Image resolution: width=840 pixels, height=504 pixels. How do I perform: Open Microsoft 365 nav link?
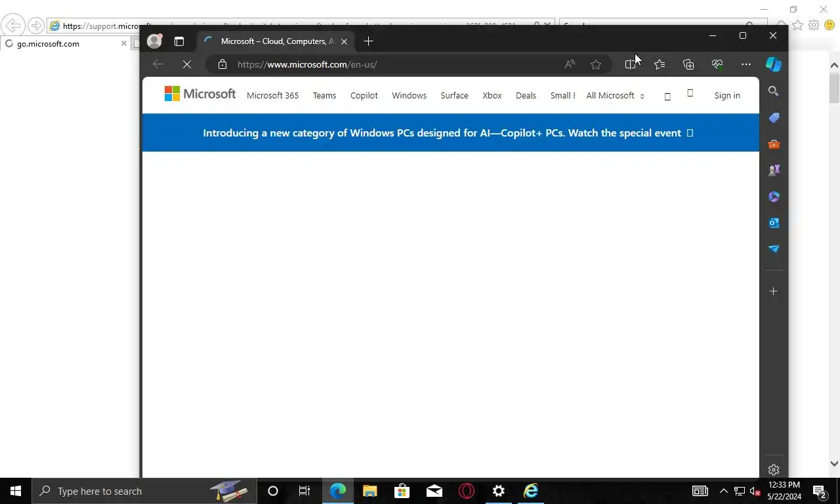click(x=272, y=95)
